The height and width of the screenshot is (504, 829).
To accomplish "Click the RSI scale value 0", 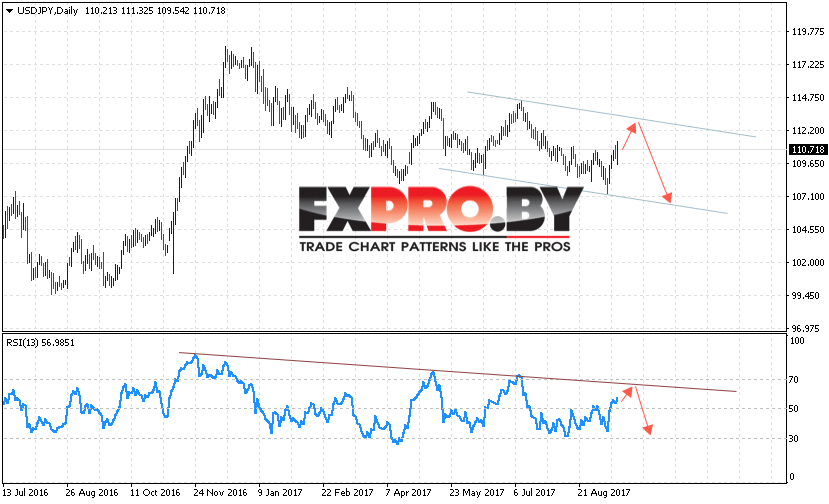I will (792, 476).
